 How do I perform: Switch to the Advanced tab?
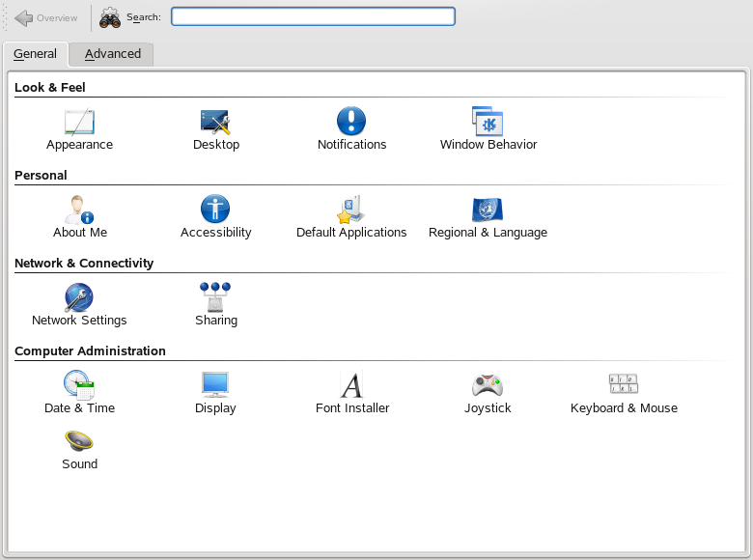[x=112, y=54]
